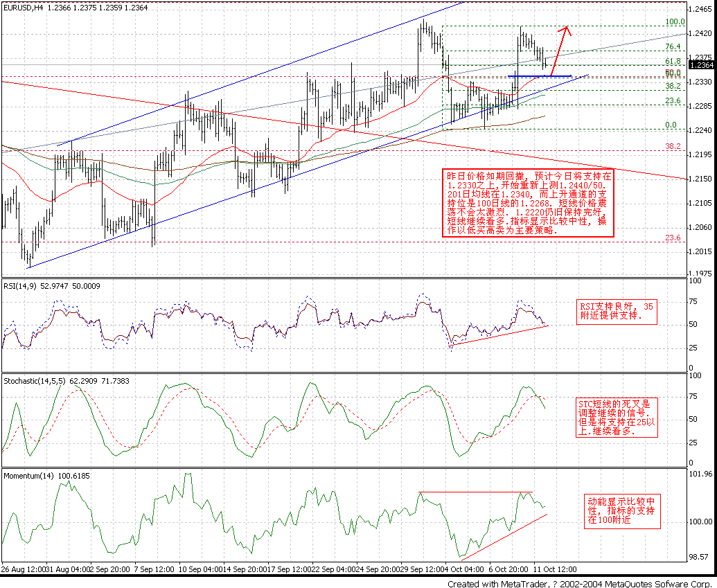The image size is (717, 588).
Task: Click the main red analysis note mentioning 1.2330
Action: tap(528, 202)
